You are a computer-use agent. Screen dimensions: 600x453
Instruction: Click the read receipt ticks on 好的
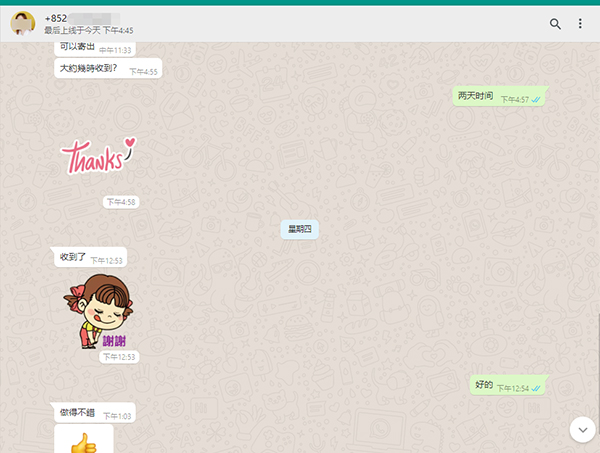coord(536,388)
